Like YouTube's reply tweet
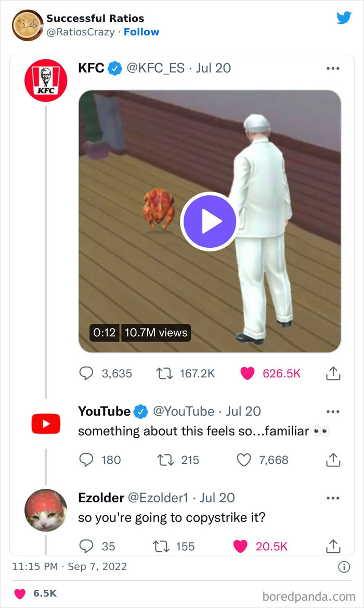 [x=244, y=460]
